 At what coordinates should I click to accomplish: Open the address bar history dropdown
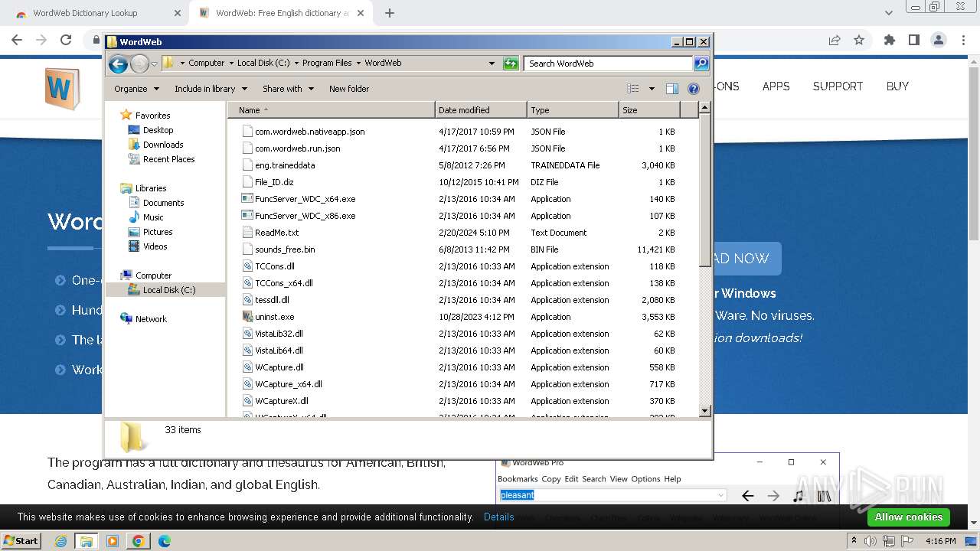[492, 64]
